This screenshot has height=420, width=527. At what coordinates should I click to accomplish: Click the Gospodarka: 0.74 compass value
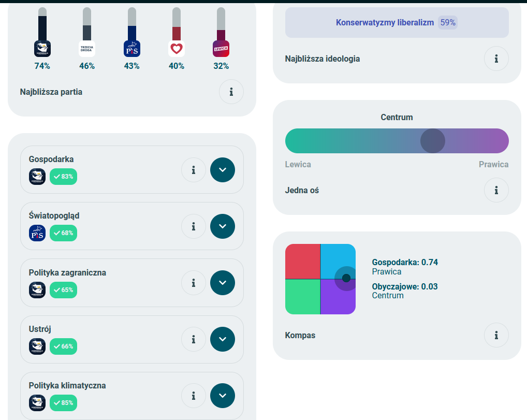405,262
